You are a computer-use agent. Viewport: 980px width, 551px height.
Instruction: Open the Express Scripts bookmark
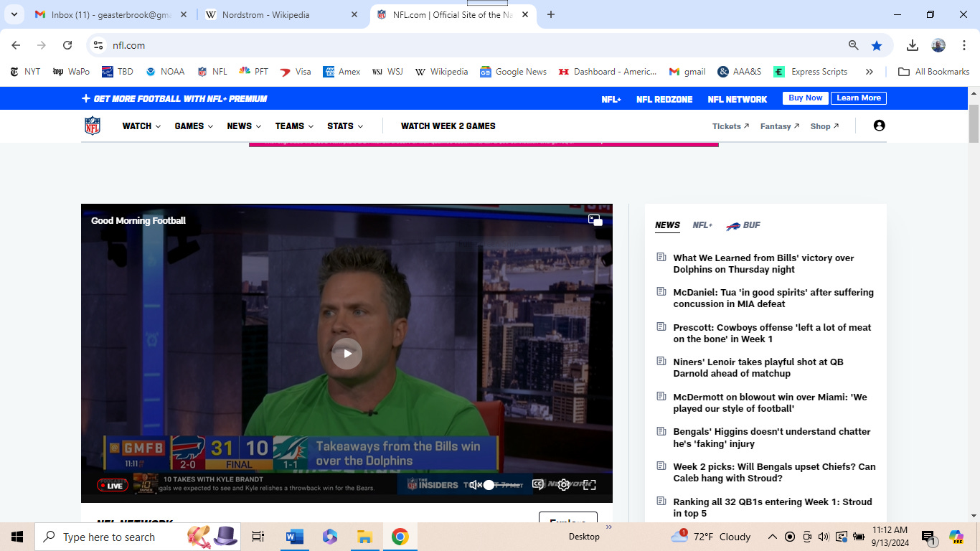click(811, 72)
